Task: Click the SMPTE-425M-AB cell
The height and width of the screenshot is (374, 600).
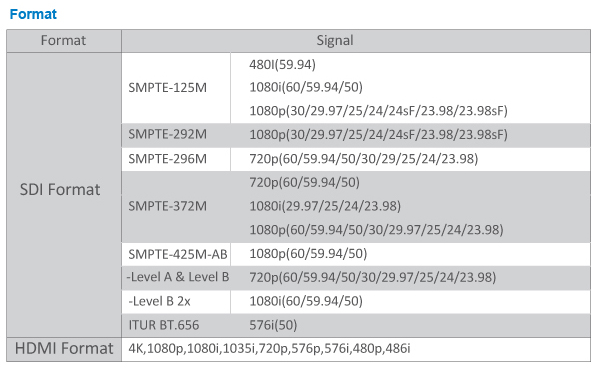Action: tap(176, 254)
